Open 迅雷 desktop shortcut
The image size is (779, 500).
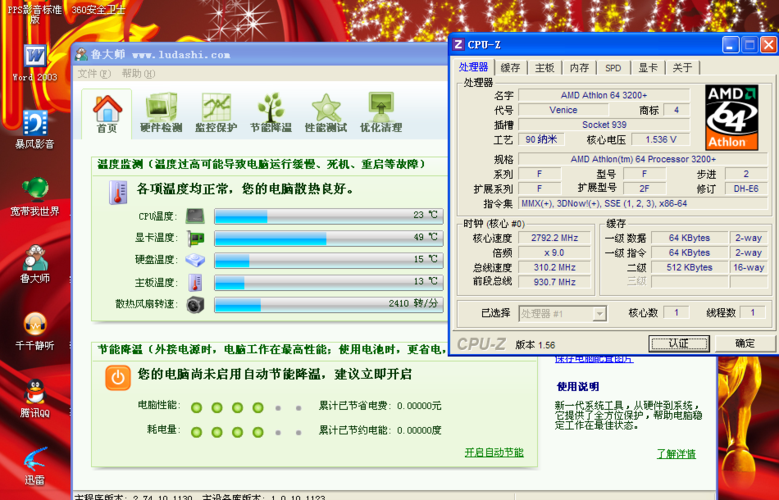click(x=35, y=466)
